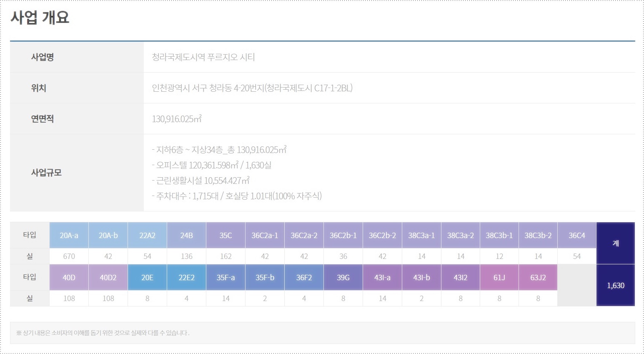This screenshot has width=644, height=354.
Task: Select the 연면적 row label
Action: [x=43, y=119]
